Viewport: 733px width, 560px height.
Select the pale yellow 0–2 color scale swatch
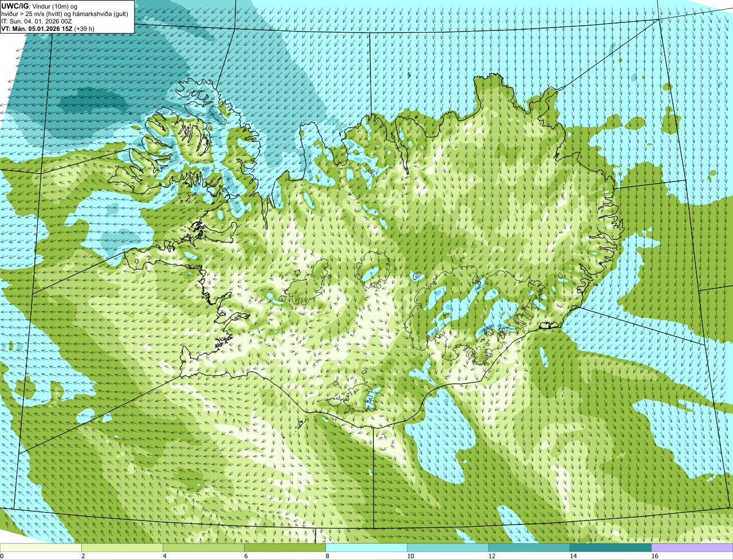[41, 547]
